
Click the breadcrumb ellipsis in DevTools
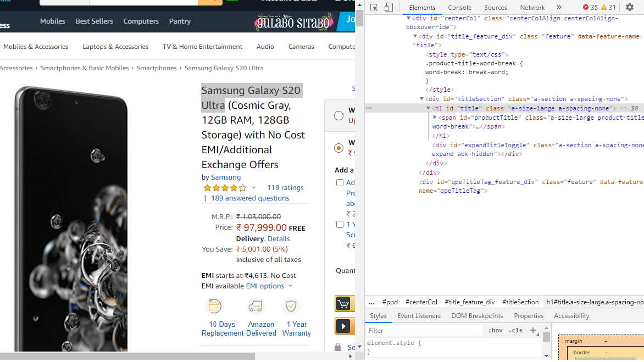point(371,303)
